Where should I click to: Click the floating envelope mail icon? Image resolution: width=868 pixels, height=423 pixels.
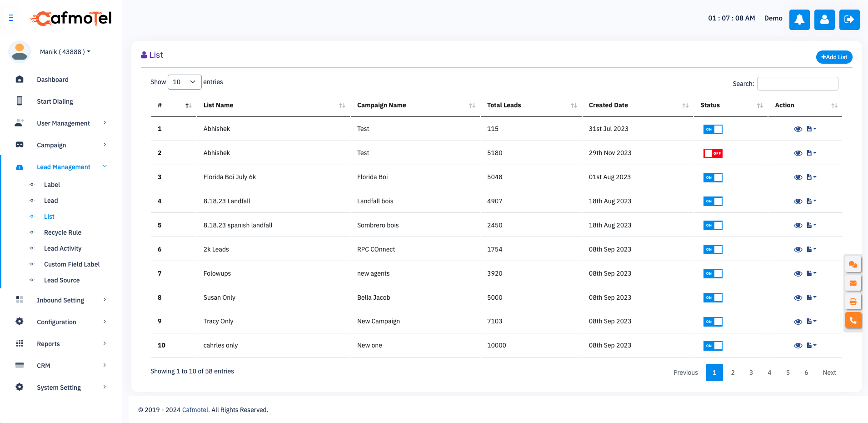853,283
